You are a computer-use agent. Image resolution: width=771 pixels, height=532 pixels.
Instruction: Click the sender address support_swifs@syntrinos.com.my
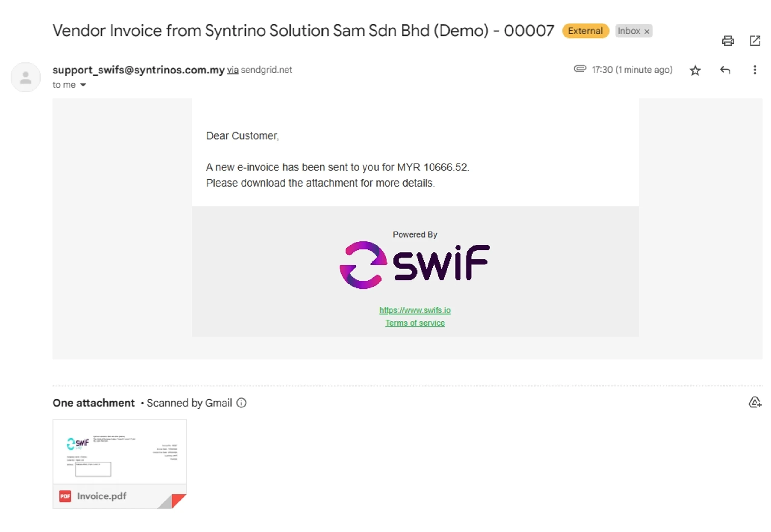pyautogui.click(x=138, y=70)
